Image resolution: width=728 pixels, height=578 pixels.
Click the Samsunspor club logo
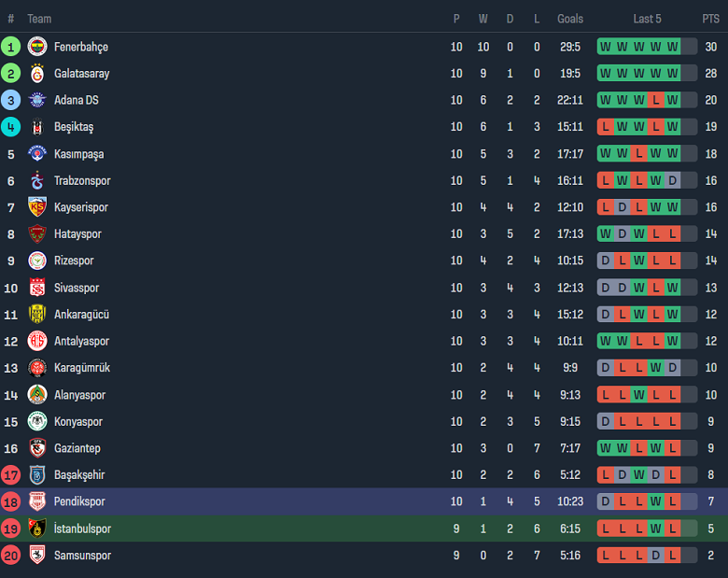click(x=37, y=556)
